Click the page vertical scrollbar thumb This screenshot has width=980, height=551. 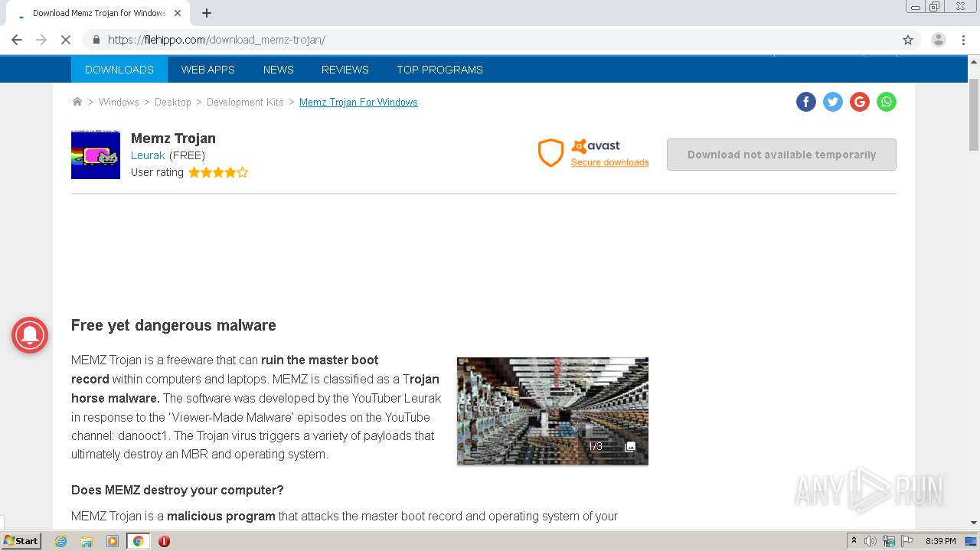(x=974, y=113)
